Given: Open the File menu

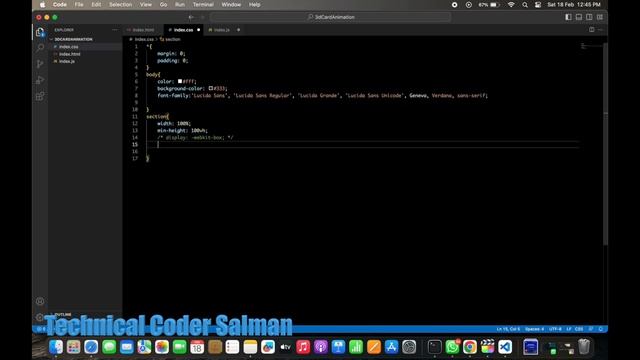Looking at the screenshot, I should pos(79,4).
